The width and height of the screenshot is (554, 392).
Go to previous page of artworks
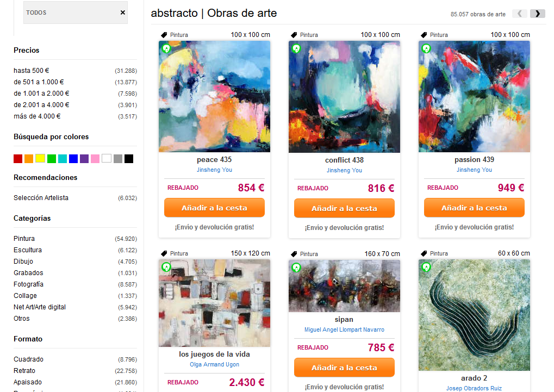tap(519, 14)
